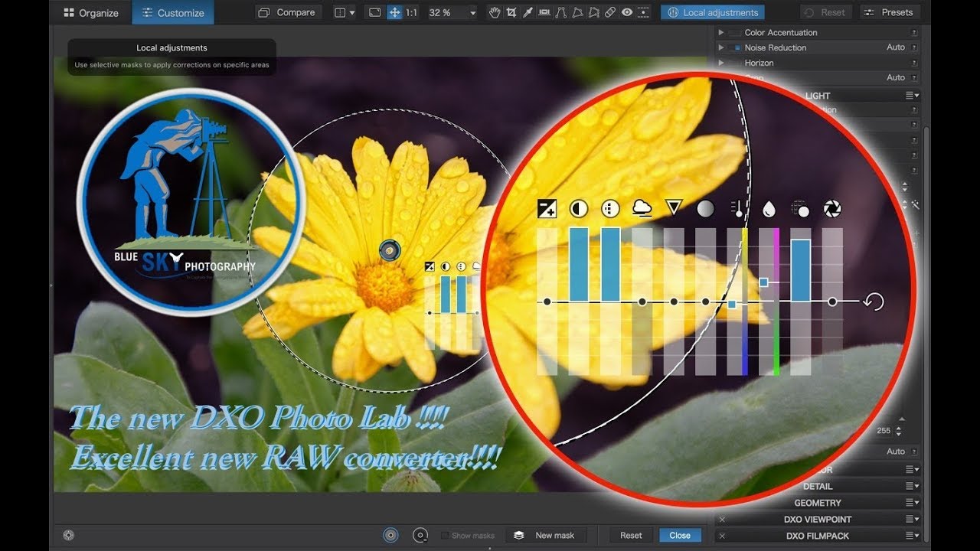Image resolution: width=980 pixels, height=551 pixels.
Task: Open the Presets menu
Action: [x=890, y=12]
